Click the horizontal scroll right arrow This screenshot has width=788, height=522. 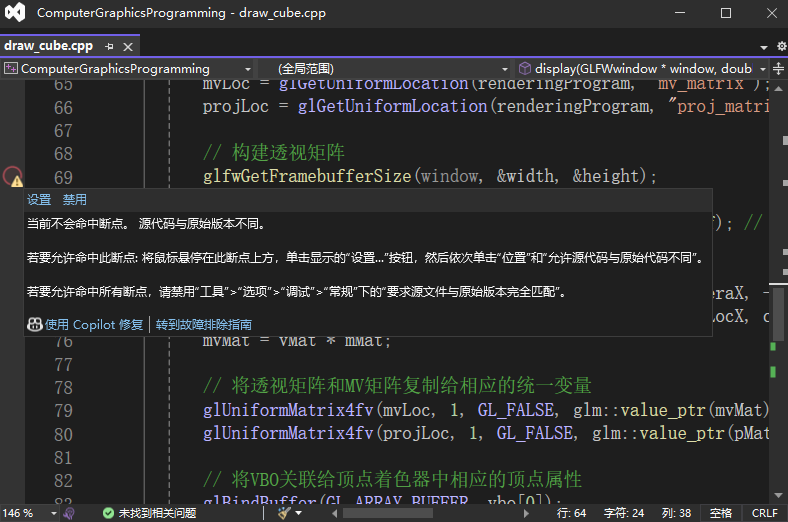(526, 513)
